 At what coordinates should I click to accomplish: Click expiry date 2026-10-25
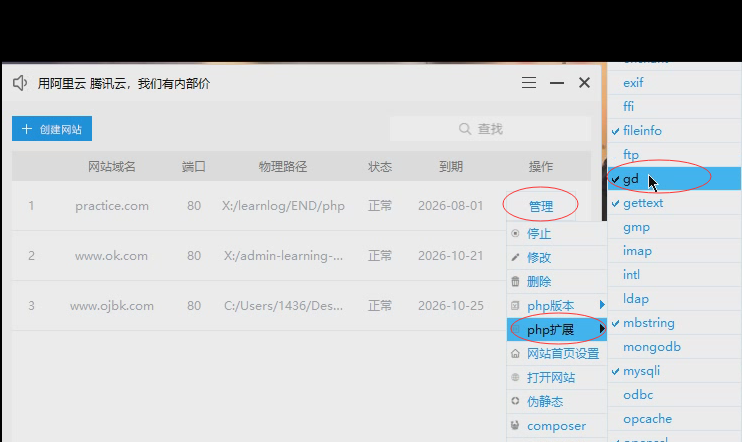coord(450,306)
